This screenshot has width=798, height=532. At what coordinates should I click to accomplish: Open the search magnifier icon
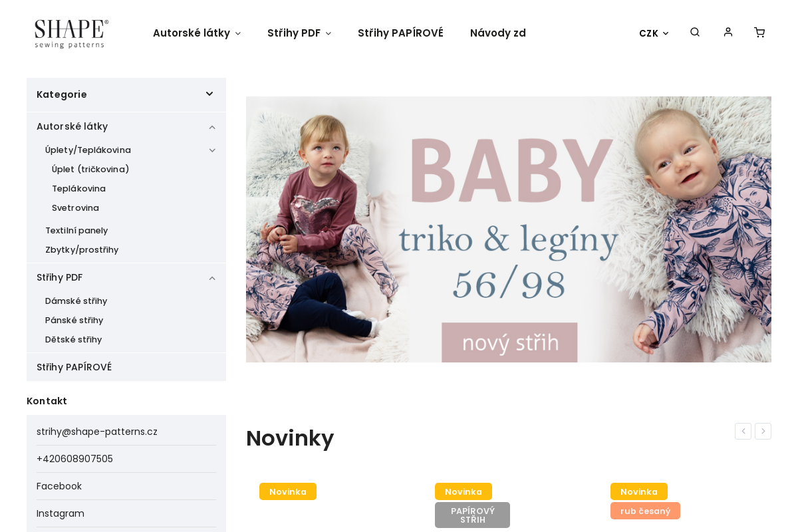[695, 32]
